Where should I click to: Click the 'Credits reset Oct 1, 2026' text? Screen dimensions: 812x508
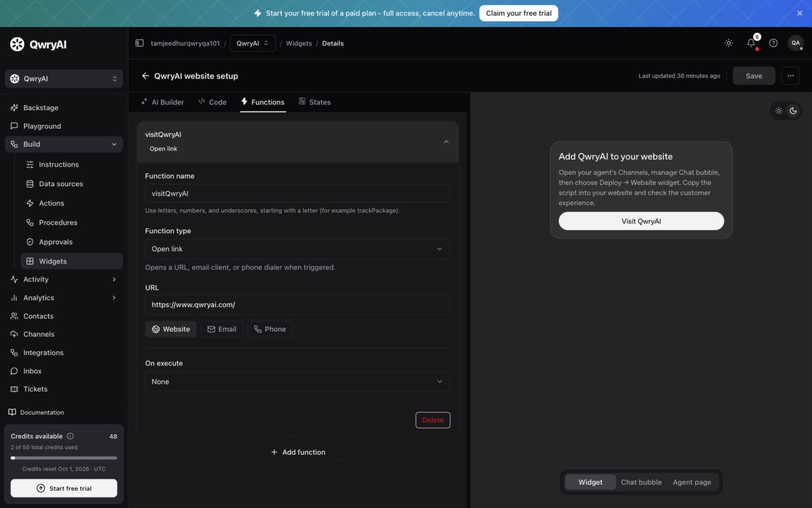point(64,469)
